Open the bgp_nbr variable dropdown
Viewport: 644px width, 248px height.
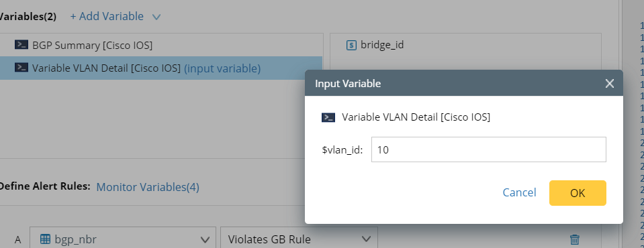tap(123, 239)
